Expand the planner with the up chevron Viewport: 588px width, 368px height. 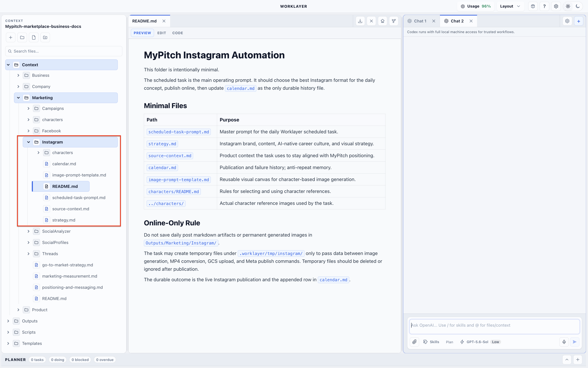tap(567, 359)
